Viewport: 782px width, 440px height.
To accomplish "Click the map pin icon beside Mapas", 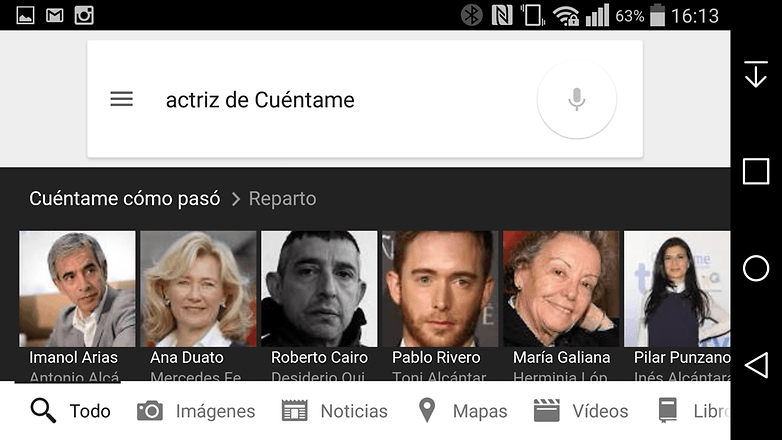I will click(x=427, y=410).
